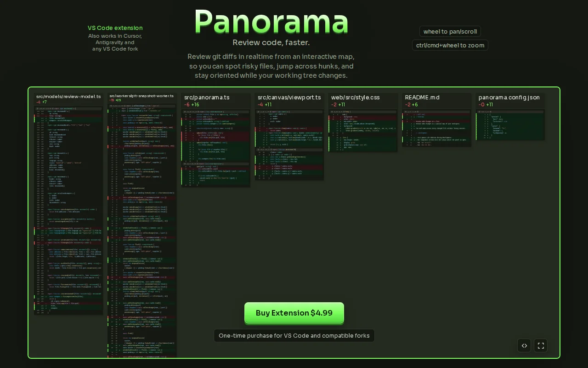Open the panorama.config.json diff preview
588x368 pixels.
510,125
